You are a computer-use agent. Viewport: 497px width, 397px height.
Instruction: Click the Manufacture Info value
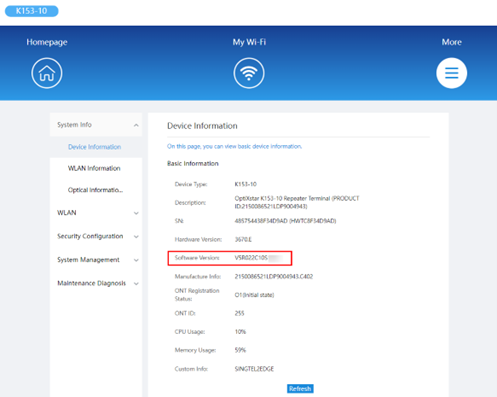click(274, 276)
